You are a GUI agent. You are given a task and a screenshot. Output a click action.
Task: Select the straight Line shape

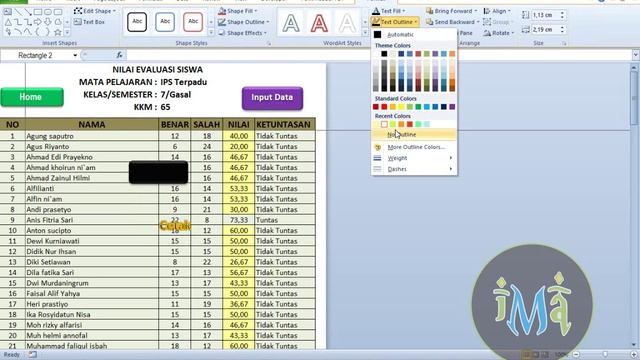pos(18,12)
